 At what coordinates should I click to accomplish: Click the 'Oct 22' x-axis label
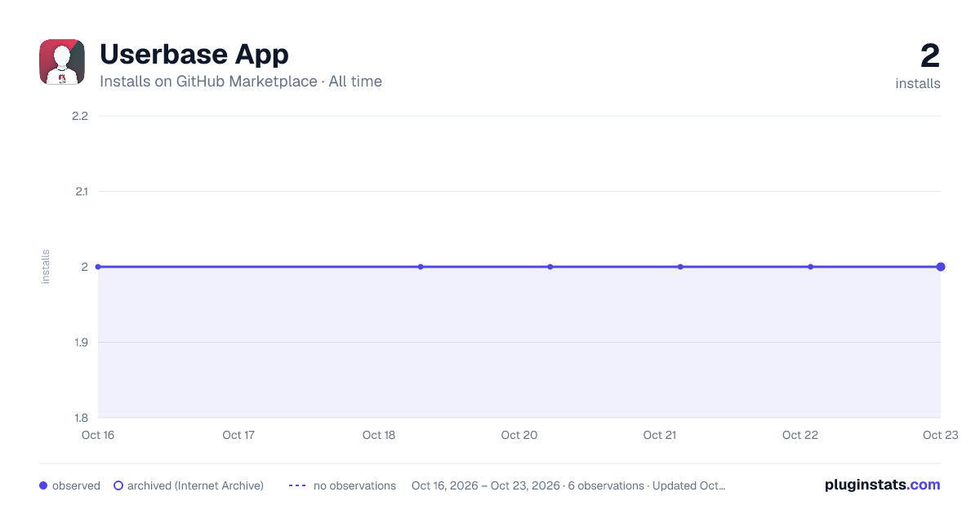(x=800, y=435)
